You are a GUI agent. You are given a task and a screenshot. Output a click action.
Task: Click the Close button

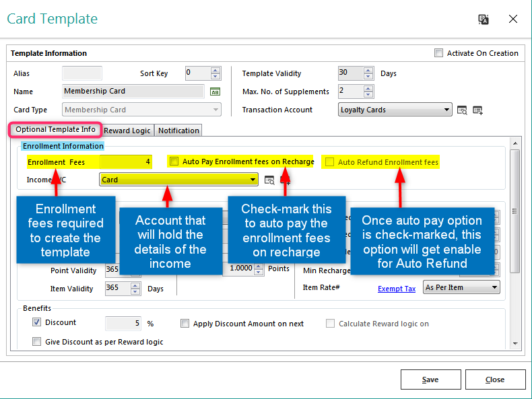495,379
